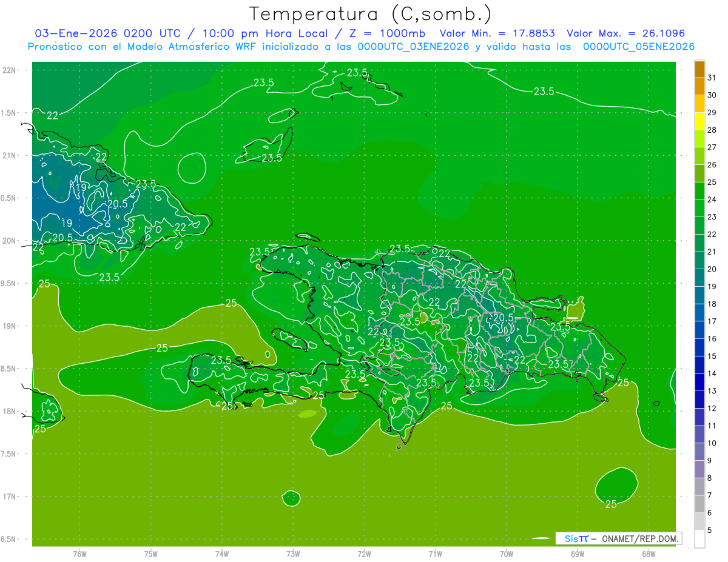Click the 74W longitude axis label
Image resolution: width=728 pixels, height=562 pixels.
point(222,554)
